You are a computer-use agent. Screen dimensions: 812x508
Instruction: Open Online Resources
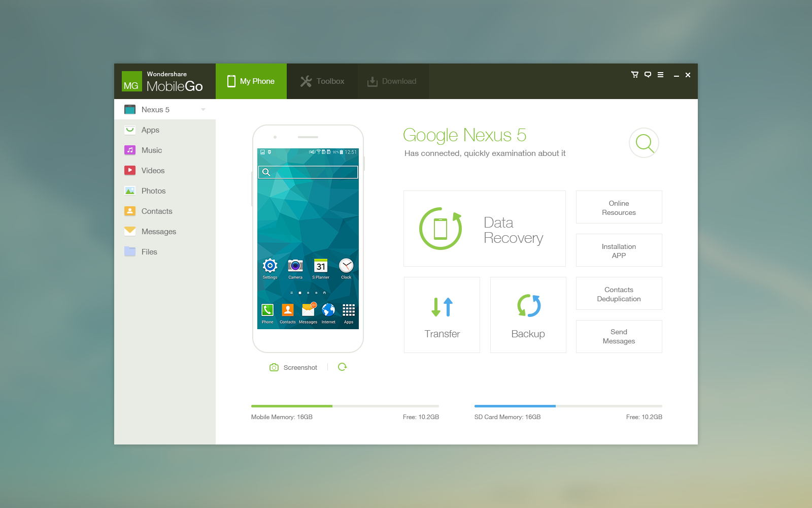pos(619,207)
